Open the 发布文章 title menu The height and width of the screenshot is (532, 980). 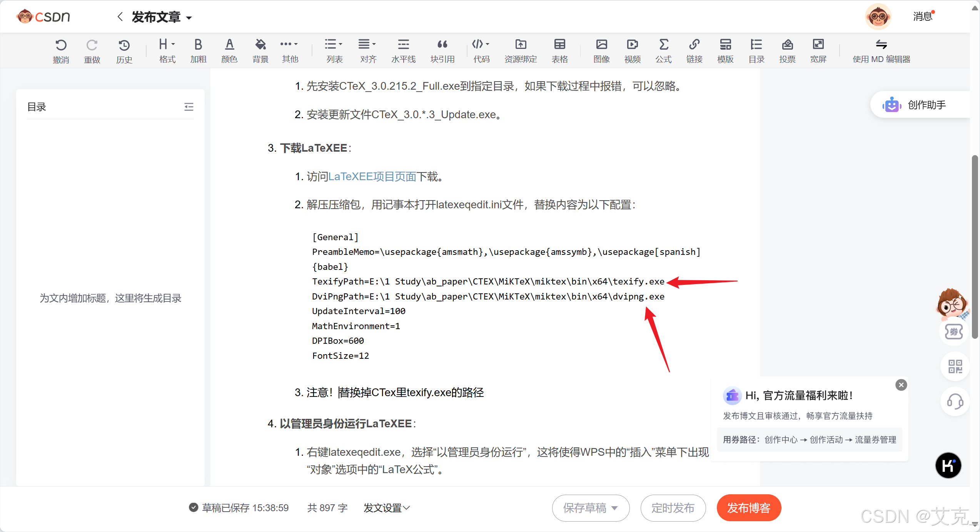tap(162, 17)
